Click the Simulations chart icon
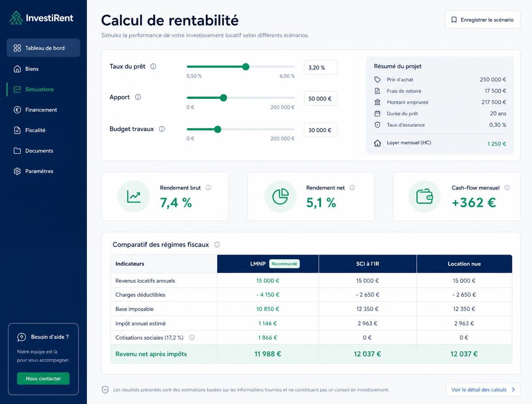This screenshot has width=532, height=404. click(x=17, y=89)
